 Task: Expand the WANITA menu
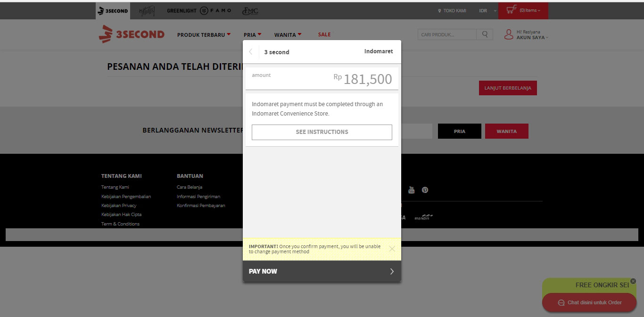288,34
